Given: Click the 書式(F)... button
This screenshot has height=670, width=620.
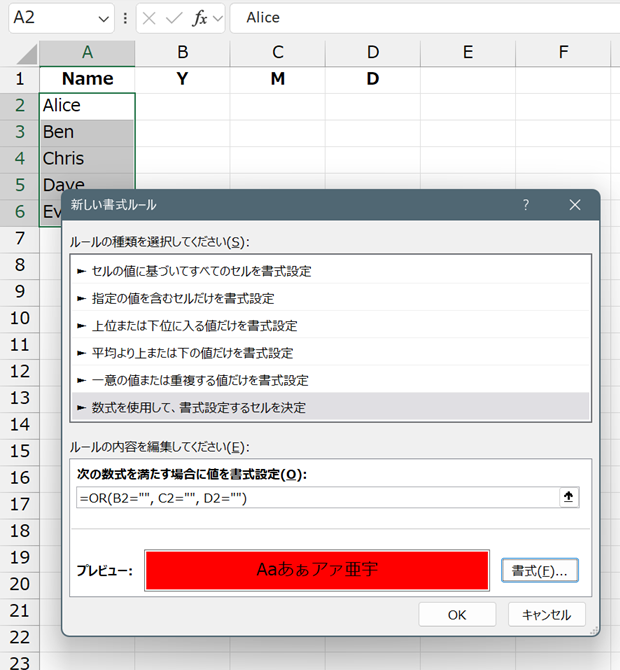Looking at the screenshot, I should coord(539,571).
